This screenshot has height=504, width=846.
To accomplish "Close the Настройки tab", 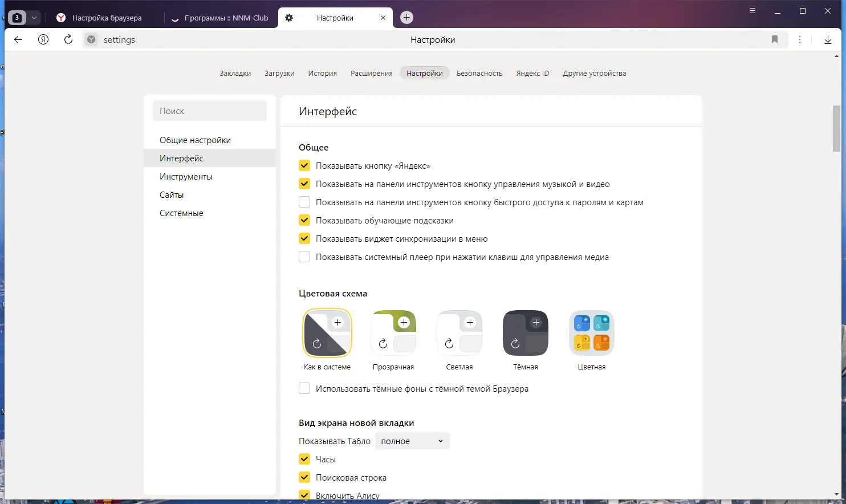I will point(383,18).
